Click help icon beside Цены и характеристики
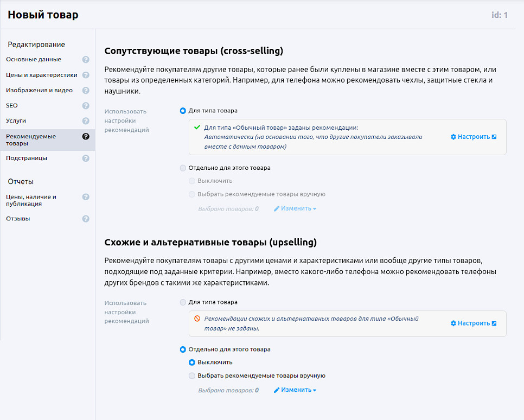The height and width of the screenshot is (420, 524). pos(86,75)
